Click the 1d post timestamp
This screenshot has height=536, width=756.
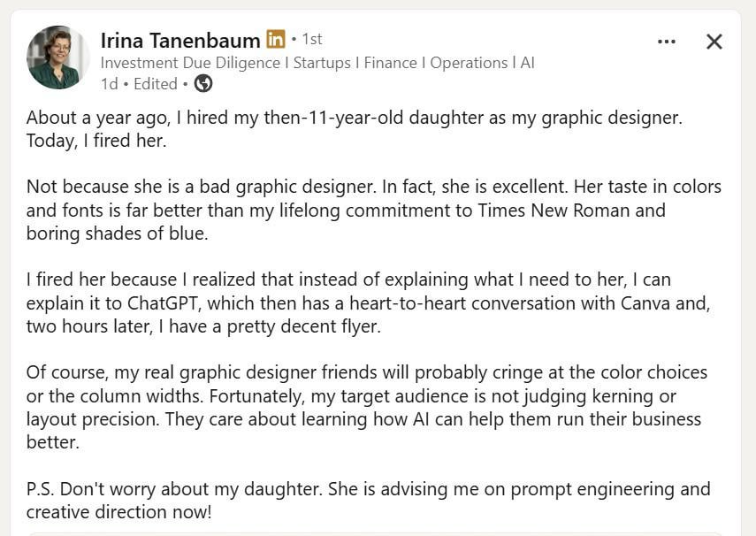[109, 84]
